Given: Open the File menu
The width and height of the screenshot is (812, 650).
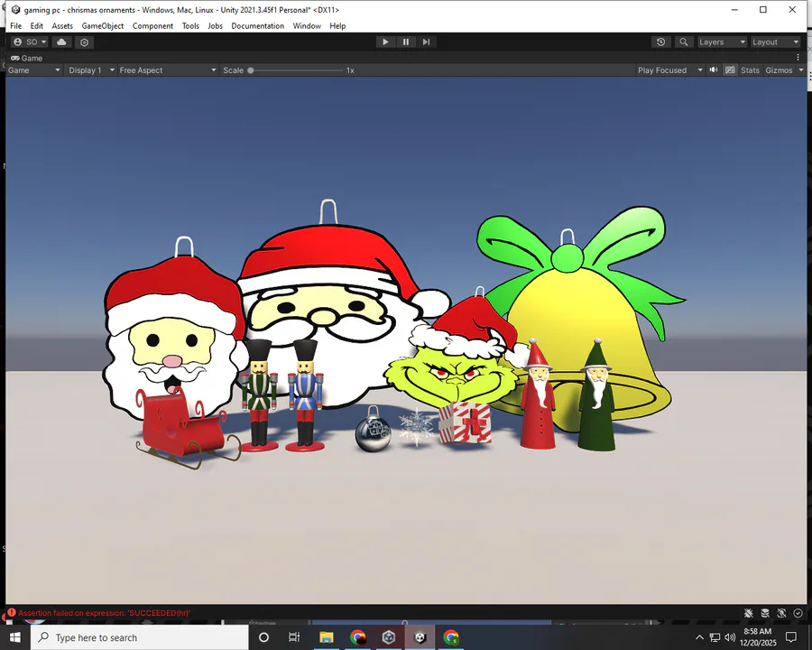Looking at the screenshot, I should pyautogui.click(x=16, y=26).
